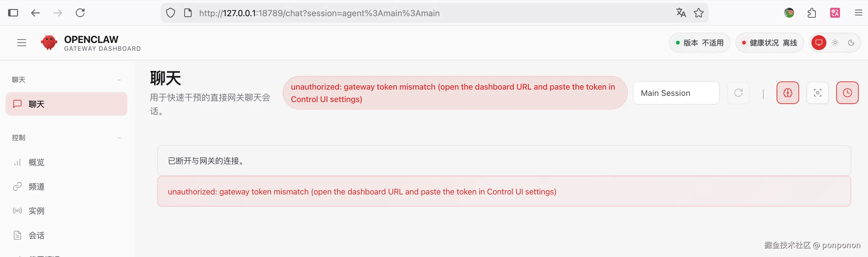Click the refresh chat data icon

tap(738, 93)
